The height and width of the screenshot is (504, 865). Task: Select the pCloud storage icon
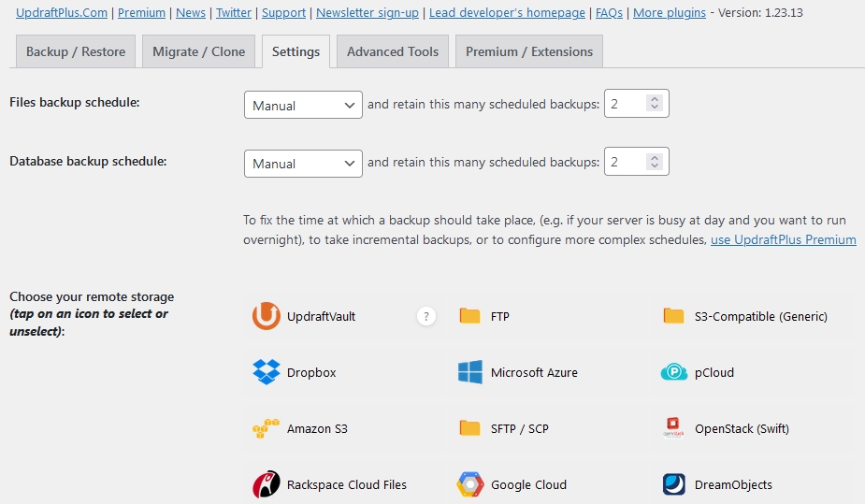pos(674,372)
